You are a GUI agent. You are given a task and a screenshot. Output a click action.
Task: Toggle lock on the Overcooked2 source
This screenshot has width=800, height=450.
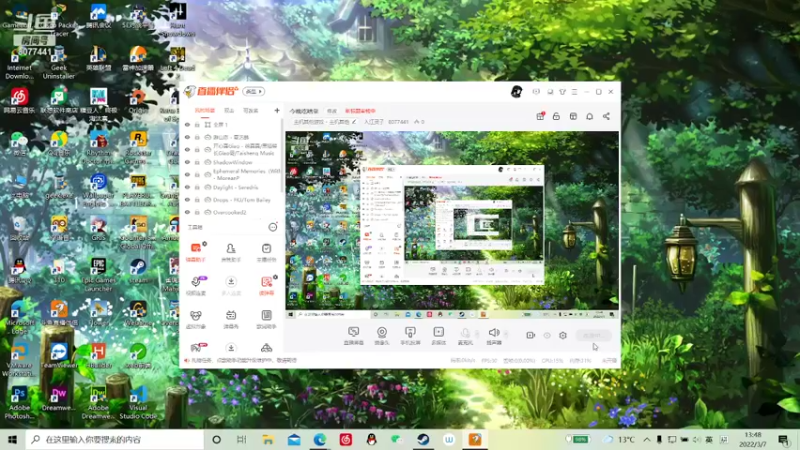pyautogui.click(x=197, y=212)
